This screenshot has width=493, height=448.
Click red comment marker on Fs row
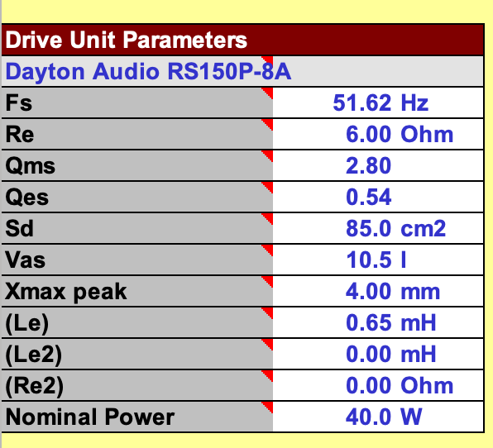click(269, 92)
